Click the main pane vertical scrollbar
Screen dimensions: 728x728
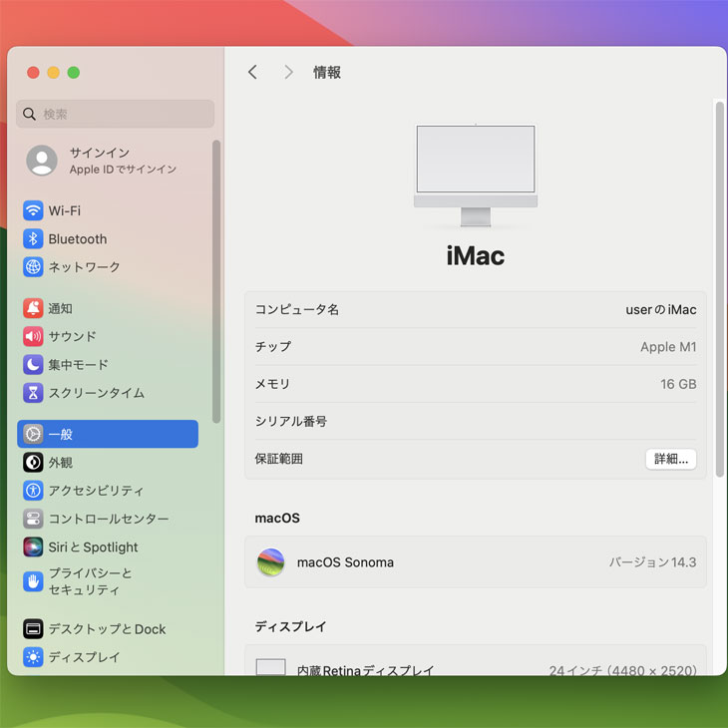coord(720,289)
